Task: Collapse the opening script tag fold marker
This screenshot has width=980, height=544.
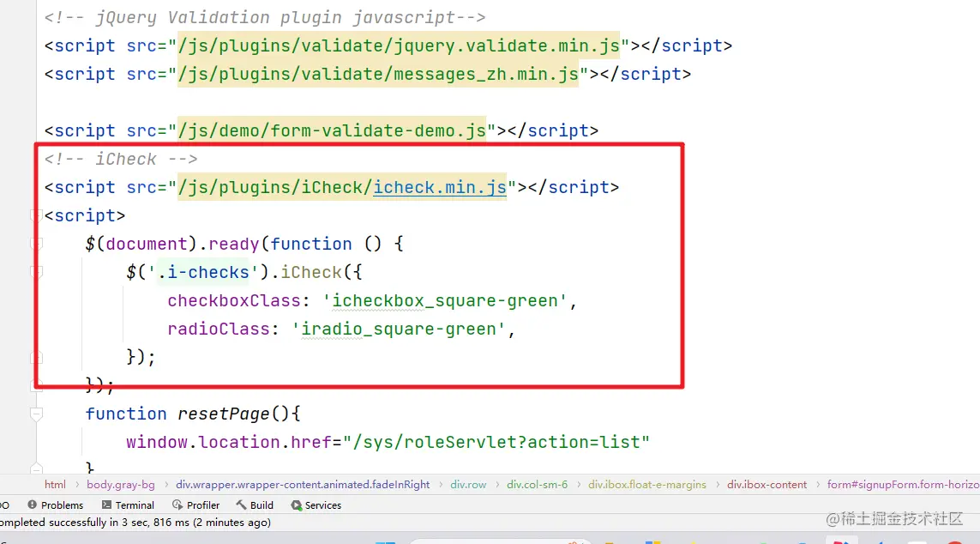Action: click(36, 215)
